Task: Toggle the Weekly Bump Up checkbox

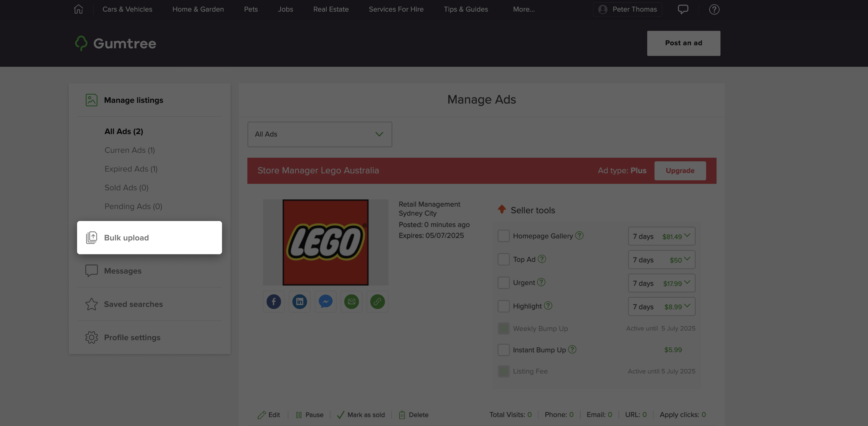Action: [x=503, y=328]
